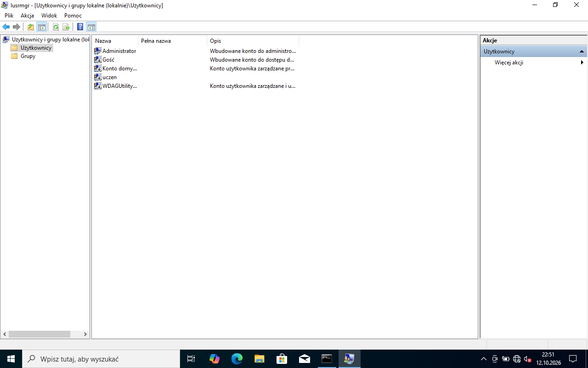The image size is (588, 368).
Task: Open the Akcja menu
Action: (27, 15)
